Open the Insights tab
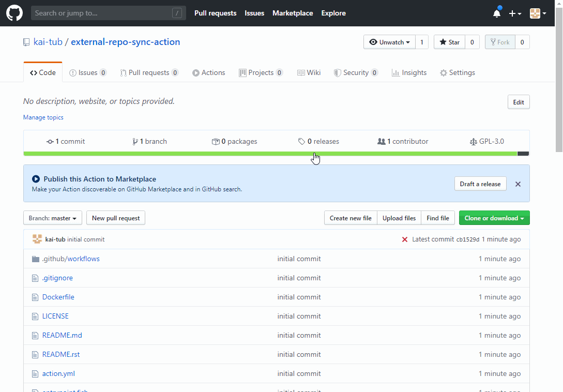 coord(409,72)
